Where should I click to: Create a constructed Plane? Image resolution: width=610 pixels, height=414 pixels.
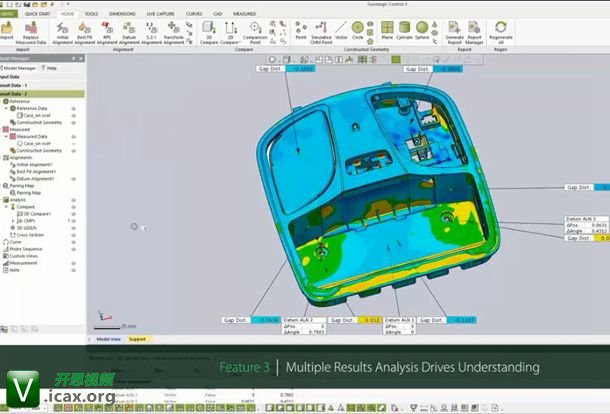coord(387,30)
